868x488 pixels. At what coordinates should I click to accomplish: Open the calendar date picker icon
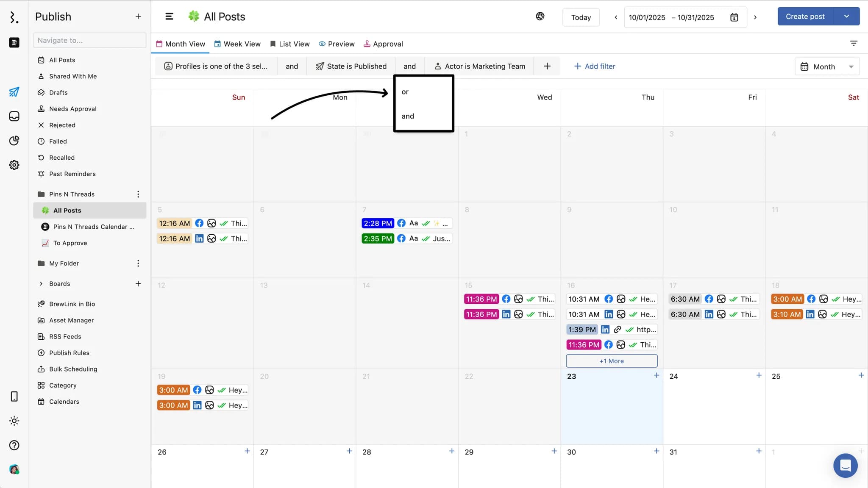click(734, 17)
